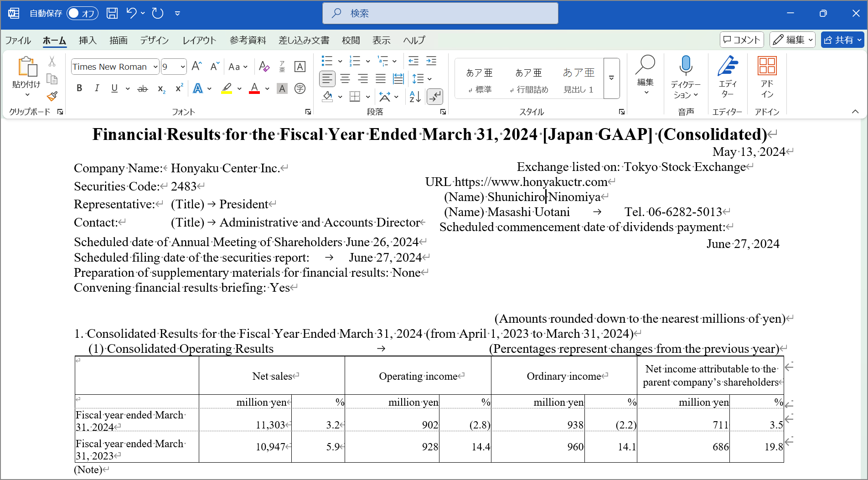Click the paste clipboard icon

pos(27,67)
